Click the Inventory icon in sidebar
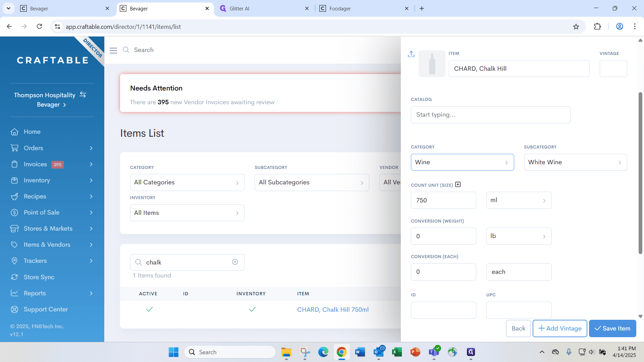 (x=14, y=180)
